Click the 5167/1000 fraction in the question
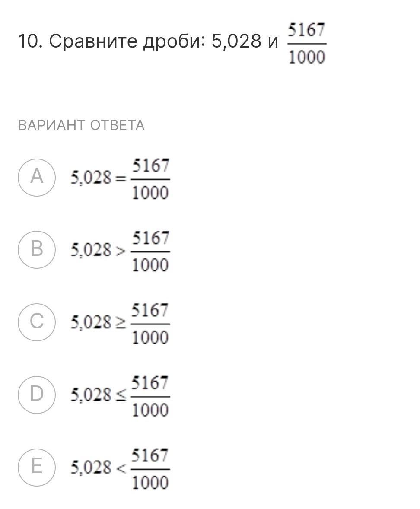 click(307, 44)
